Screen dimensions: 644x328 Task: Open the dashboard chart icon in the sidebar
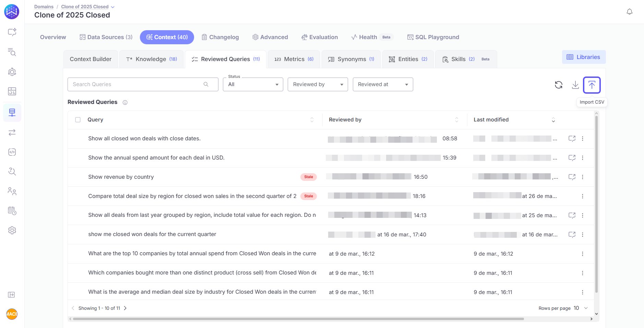click(12, 91)
